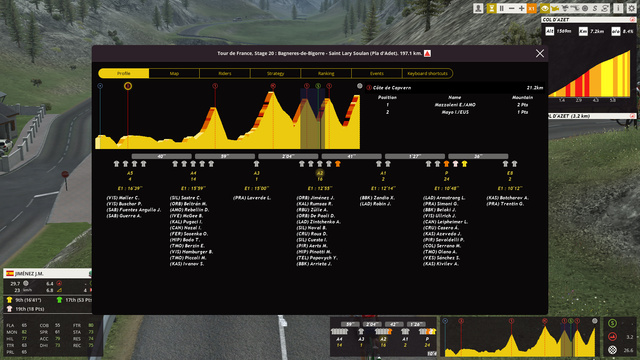Click the green jersey 17th ranking icon
Image resolution: width=640 pixels, height=360 pixels.
(59, 300)
